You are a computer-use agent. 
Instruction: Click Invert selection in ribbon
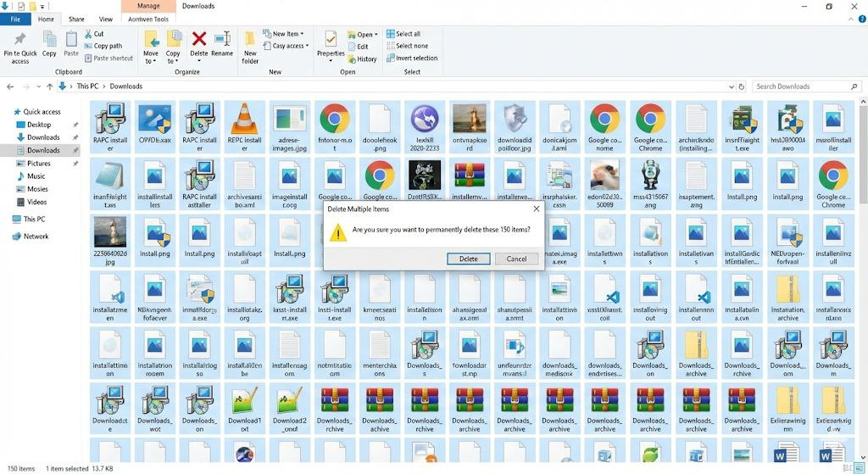coord(412,59)
